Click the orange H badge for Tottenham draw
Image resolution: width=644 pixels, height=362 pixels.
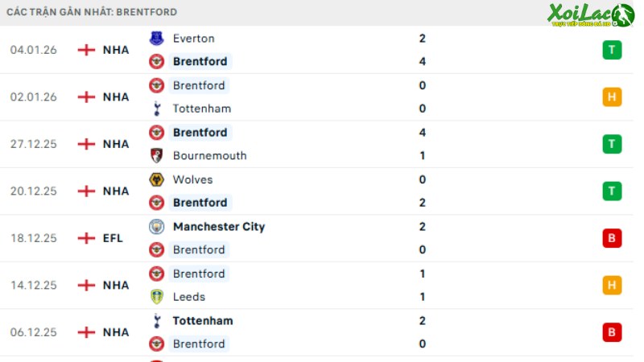click(x=612, y=97)
